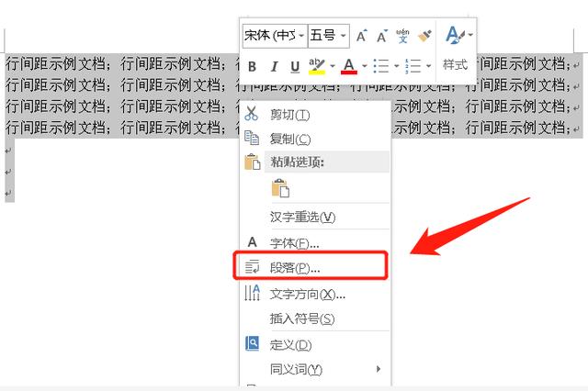
Task: Open highlight color dropdown arrow
Action: pos(333,66)
